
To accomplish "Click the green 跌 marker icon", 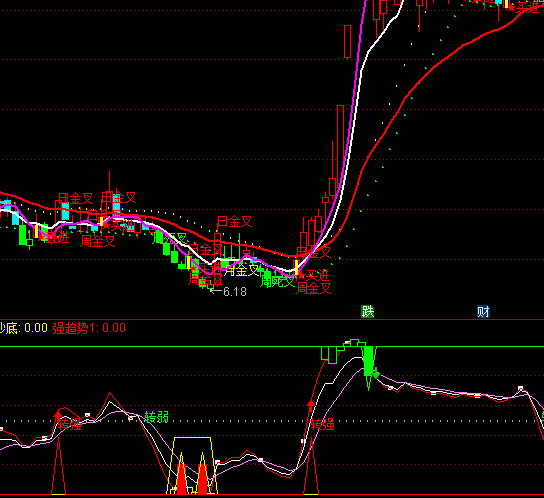I will coord(368,312).
